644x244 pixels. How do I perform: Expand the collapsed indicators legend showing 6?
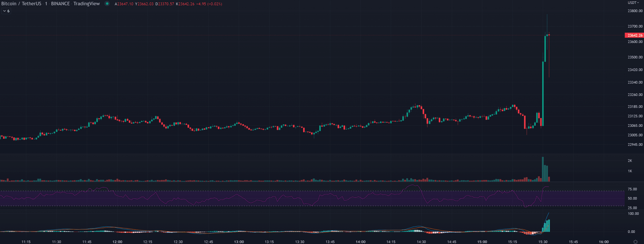pyautogui.click(x=6, y=11)
